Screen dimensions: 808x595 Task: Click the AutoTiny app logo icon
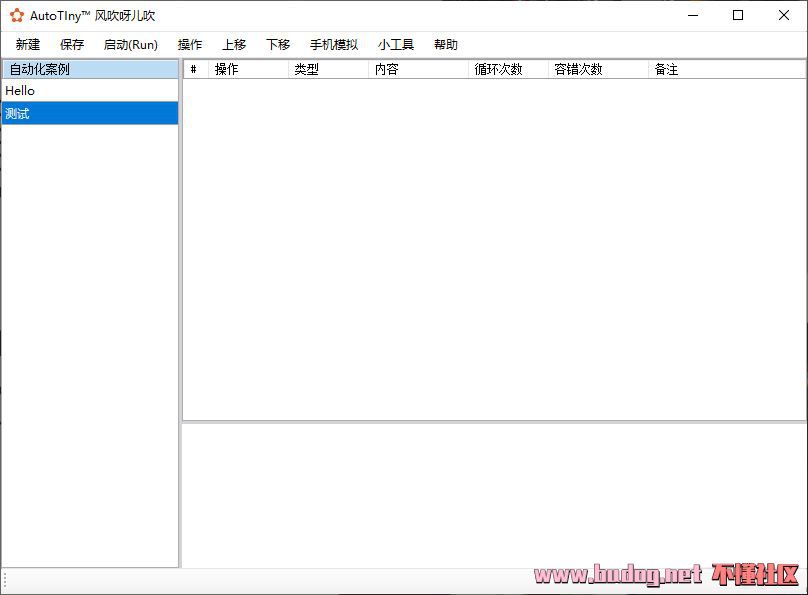tap(16, 15)
